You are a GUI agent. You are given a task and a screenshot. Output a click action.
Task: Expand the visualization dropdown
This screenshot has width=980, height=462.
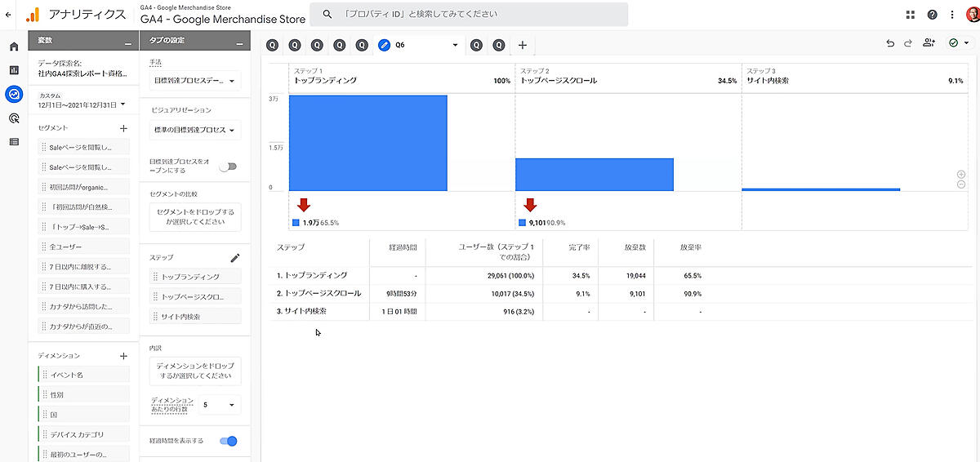195,130
